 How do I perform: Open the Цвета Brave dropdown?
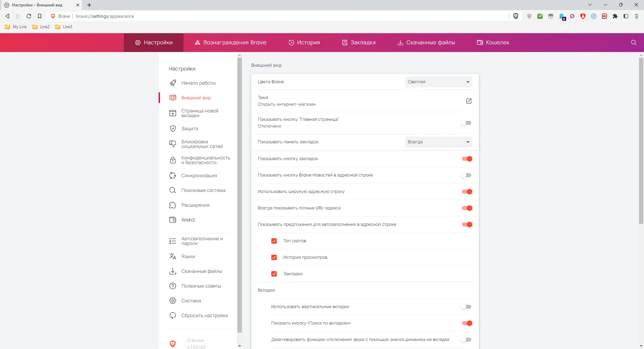pyautogui.click(x=438, y=82)
